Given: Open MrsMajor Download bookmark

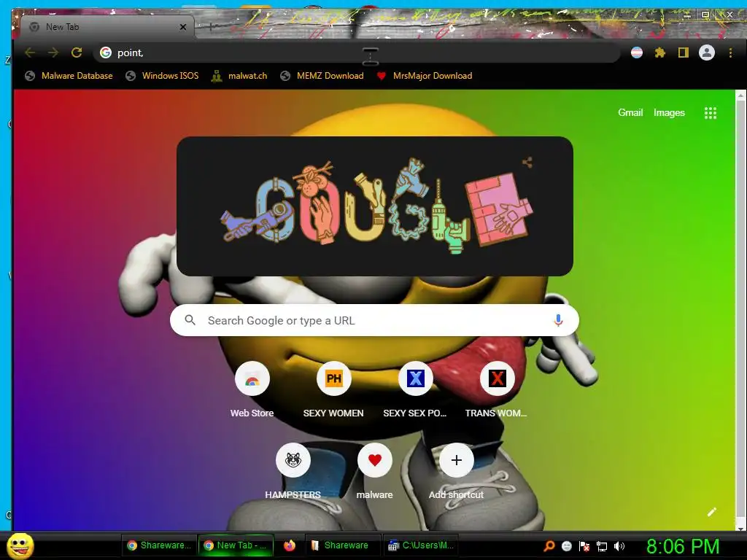Looking at the screenshot, I should click(x=425, y=76).
